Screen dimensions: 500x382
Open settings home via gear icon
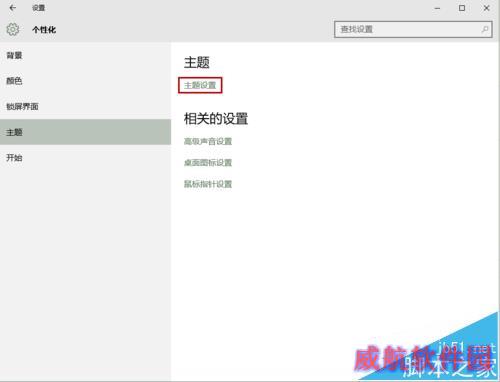point(13,30)
